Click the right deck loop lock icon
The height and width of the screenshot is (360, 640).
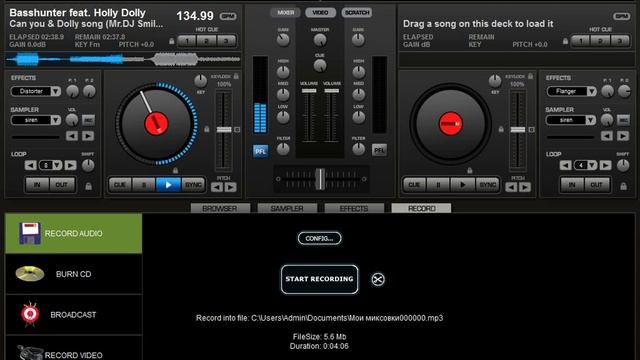(623, 187)
